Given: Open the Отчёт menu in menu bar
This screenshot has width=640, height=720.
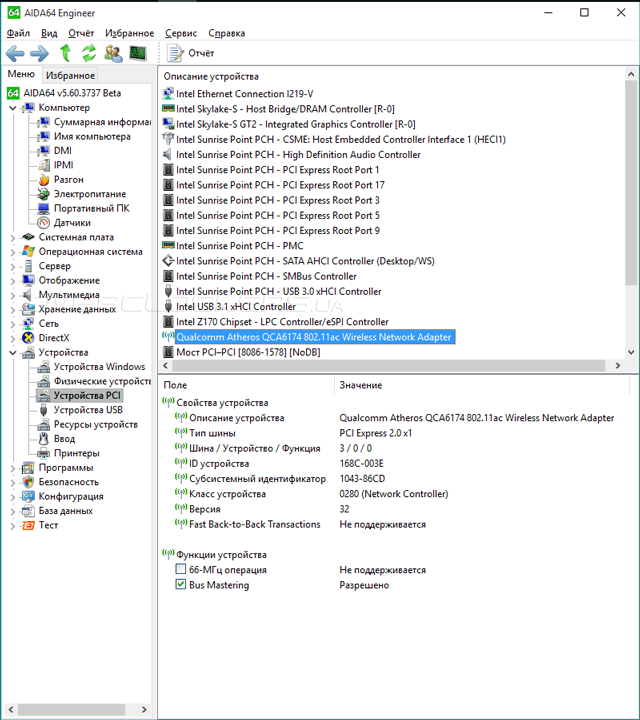Looking at the screenshot, I should click(x=81, y=33).
